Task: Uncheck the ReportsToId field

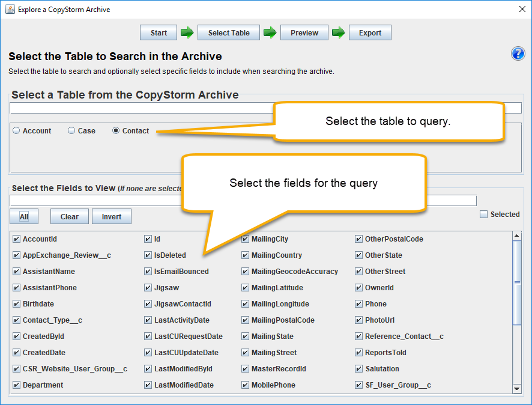Action: point(358,353)
